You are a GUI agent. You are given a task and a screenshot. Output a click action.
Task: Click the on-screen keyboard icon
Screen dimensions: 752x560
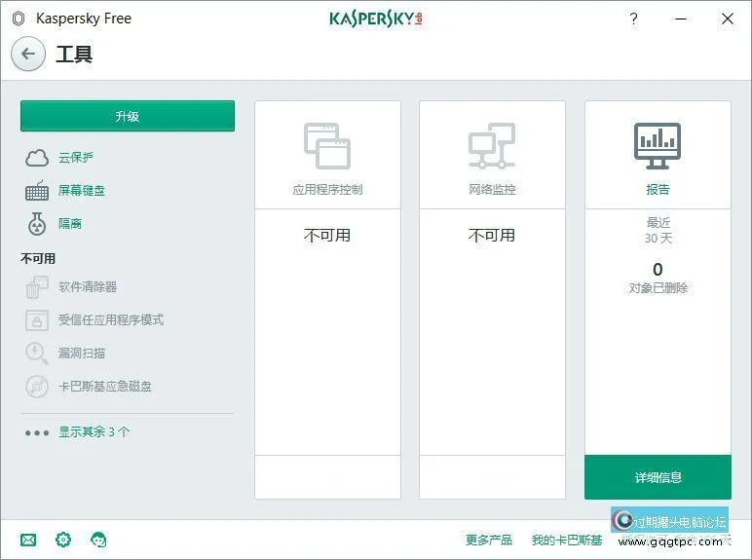(37, 190)
